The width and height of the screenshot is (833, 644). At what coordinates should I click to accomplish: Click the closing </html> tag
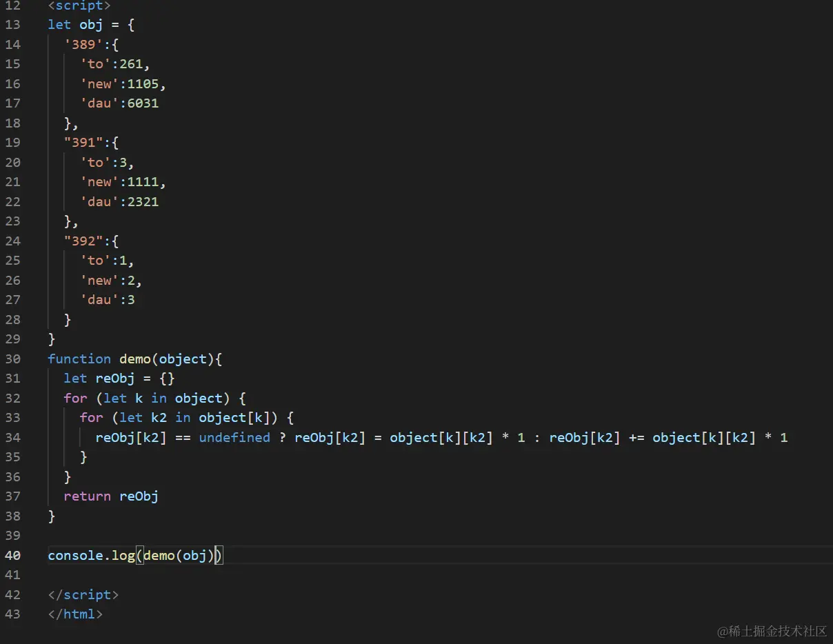click(x=75, y=614)
